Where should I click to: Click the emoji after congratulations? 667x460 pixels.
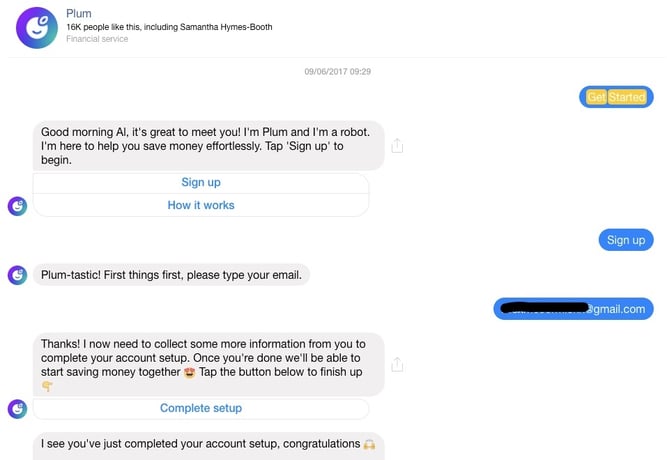point(369,445)
